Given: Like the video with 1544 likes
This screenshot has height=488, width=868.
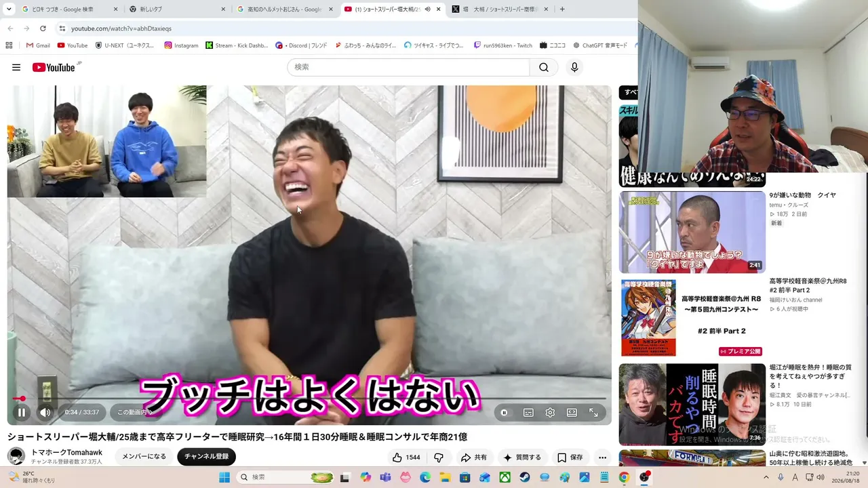Looking at the screenshot, I should point(407,457).
